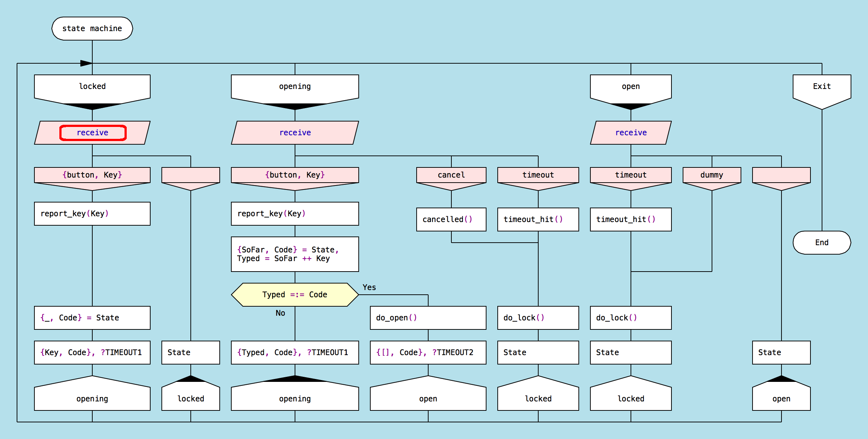This screenshot has height=439, width=868.
Task: Click the '{_, Code} = State' action
Action: [x=92, y=317]
